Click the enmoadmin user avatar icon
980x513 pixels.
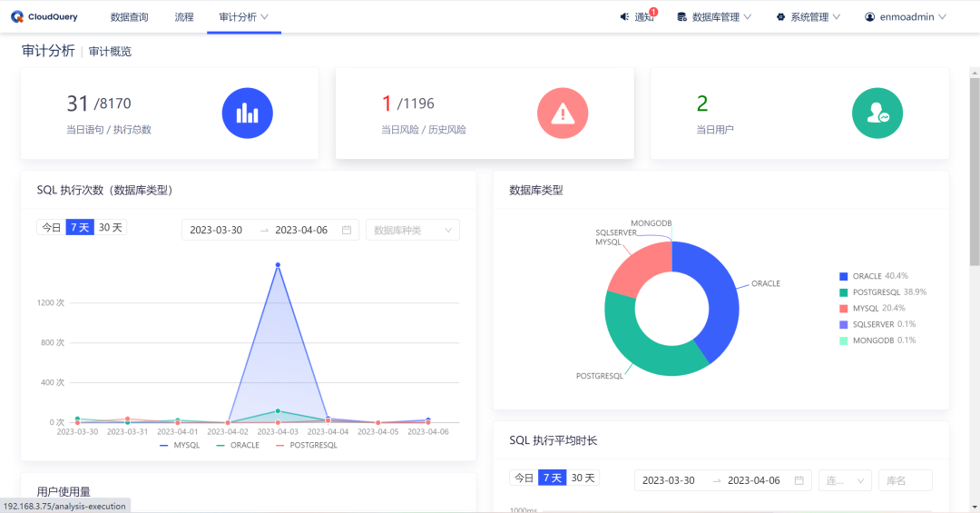[869, 17]
